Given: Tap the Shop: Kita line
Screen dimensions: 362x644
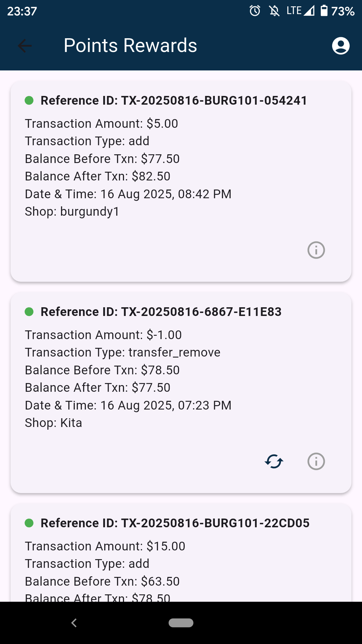Looking at the screenshot, I should click(x=54, y=423).
